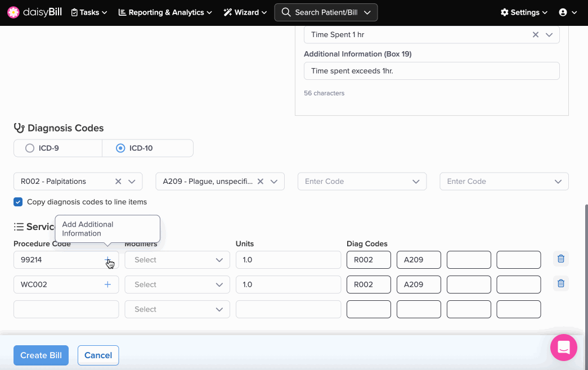Click the Cancel button
The height and width of the screenshot is (370, 588).
click(98, 355)
